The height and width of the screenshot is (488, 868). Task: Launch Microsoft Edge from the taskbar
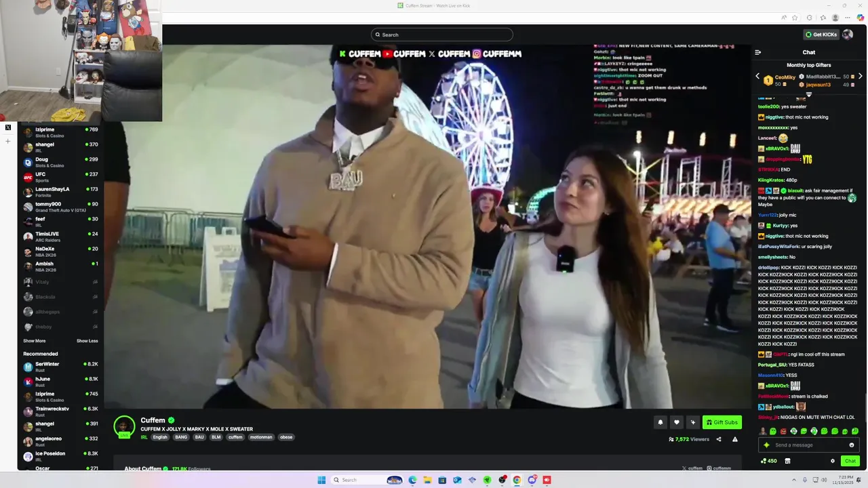pyautogui.click(x=412, y=480)
